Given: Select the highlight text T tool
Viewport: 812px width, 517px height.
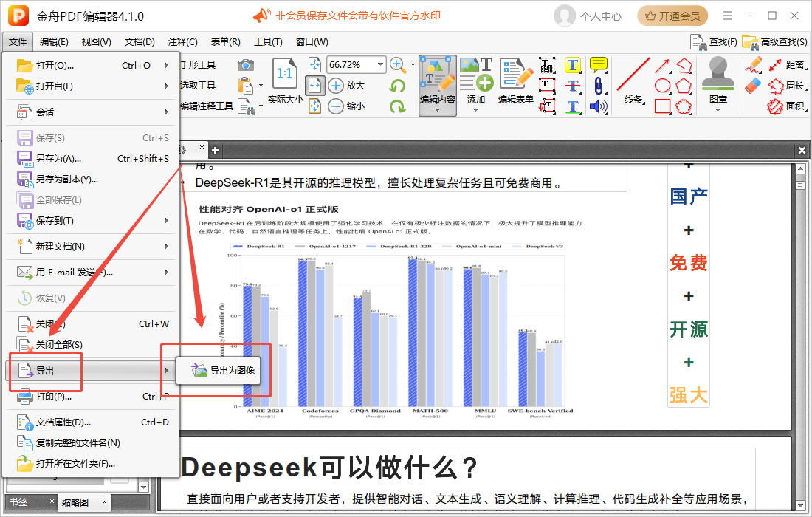Looking at the screenshot, I should pyautogui.click(x=572, y=65).
